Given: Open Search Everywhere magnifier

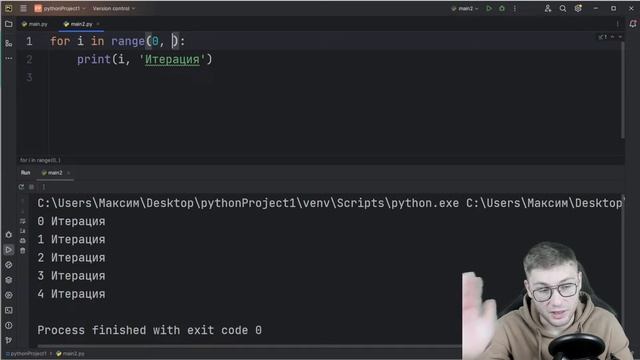Looking at the screenshot, I should pyautogui.click(x=563, y=8).
